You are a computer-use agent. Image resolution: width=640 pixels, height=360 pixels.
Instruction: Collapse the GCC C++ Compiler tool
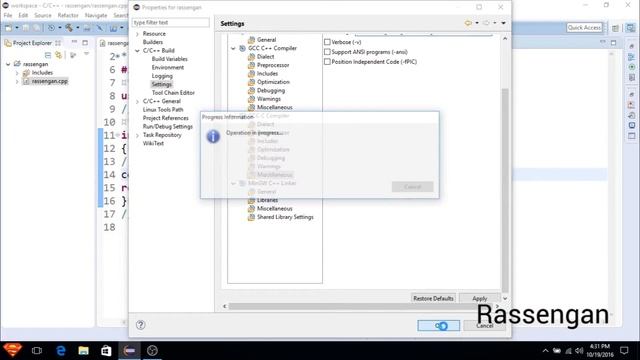click(233, 48)
